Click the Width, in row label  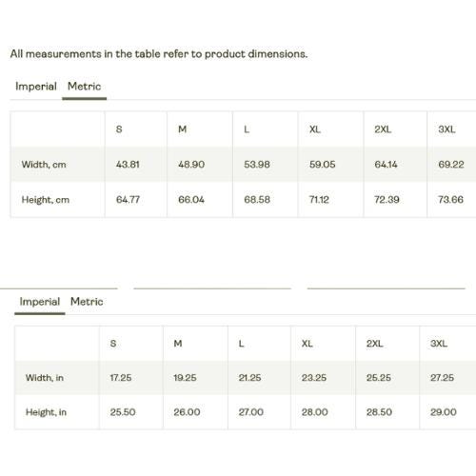coord(45,378)
